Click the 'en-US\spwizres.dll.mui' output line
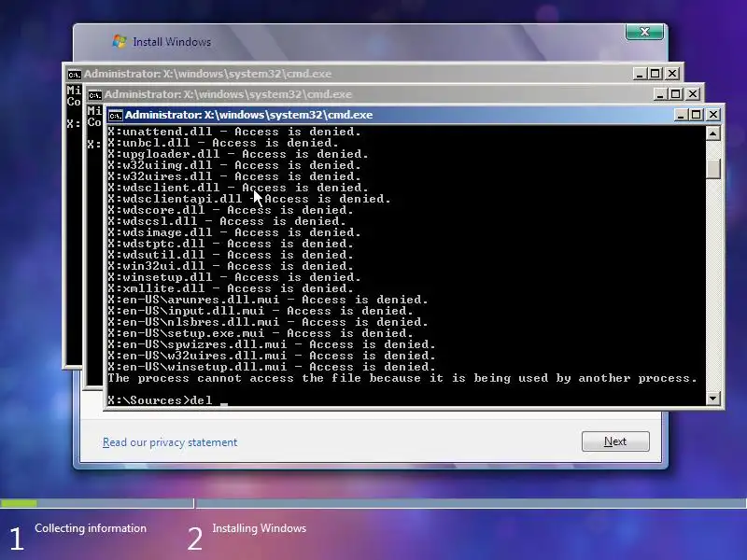This screenshot has height=560, width=747. click(272, 344)
